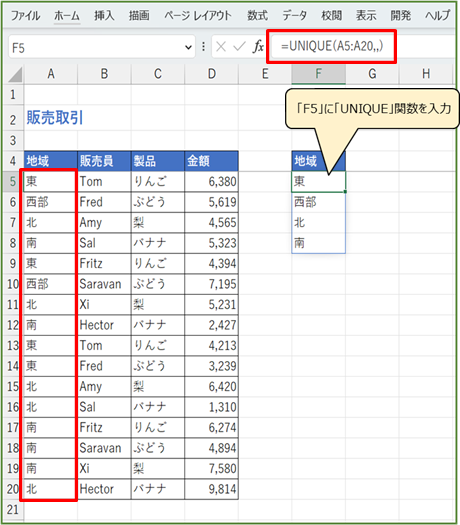Click the 販売員 table header cell

click(104, 161)
